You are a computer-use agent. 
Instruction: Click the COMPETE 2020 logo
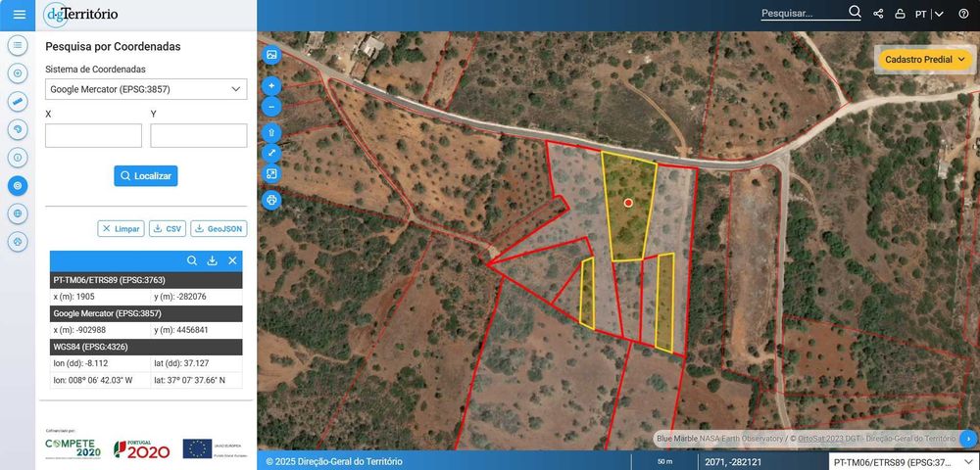(73, 447)
